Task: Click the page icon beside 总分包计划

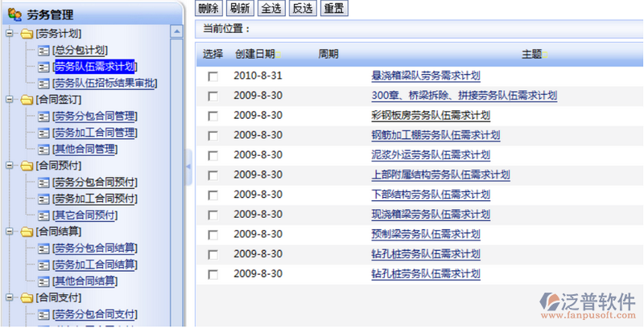Action: (43, 51)
